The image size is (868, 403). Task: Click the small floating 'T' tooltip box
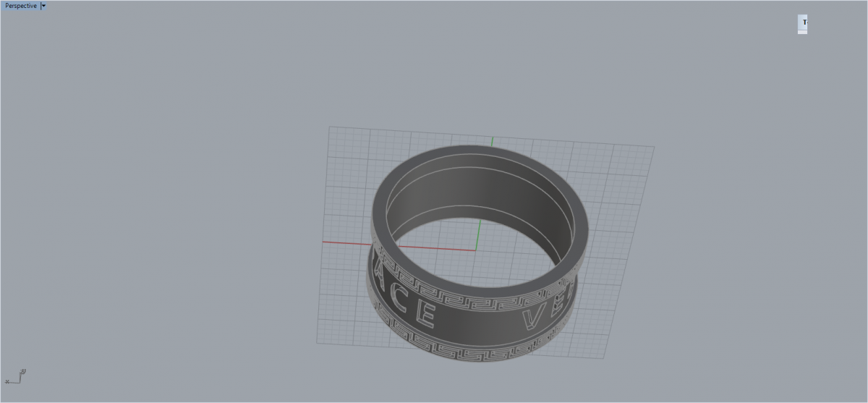[802, 24]
